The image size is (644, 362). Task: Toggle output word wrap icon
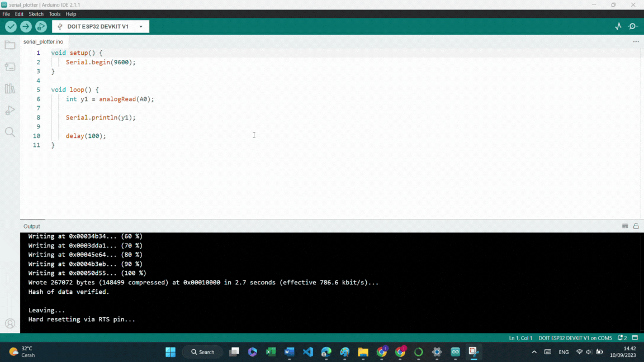pyautogui.click(x=625, y=226)
